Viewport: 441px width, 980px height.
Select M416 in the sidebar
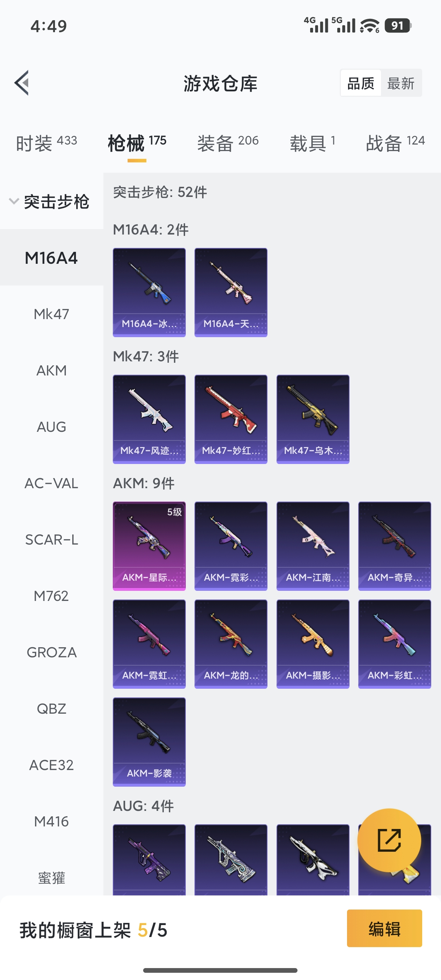point(51,821)
